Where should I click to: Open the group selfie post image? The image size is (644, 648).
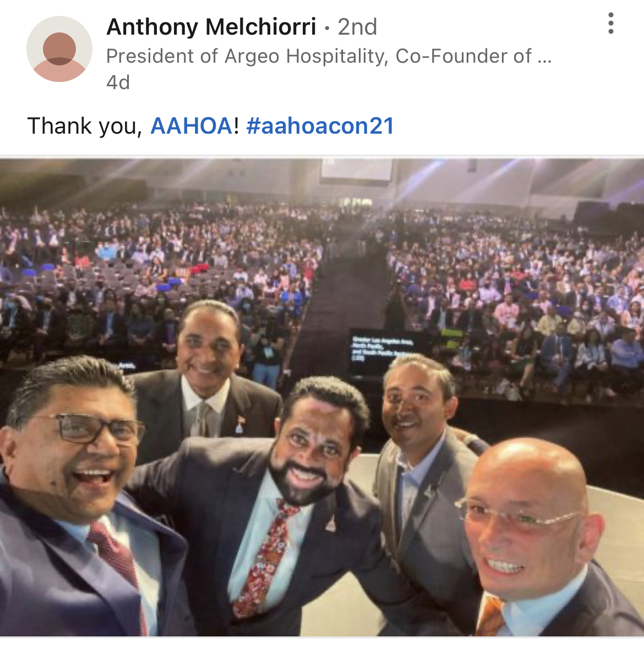click(322, 398)
